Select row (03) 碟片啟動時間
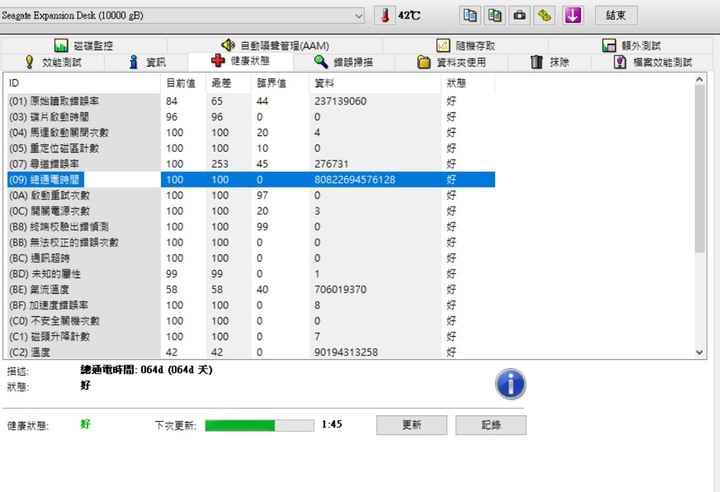Image resolution: width=720 pixels, height=492 pixels. coord(251,117)
